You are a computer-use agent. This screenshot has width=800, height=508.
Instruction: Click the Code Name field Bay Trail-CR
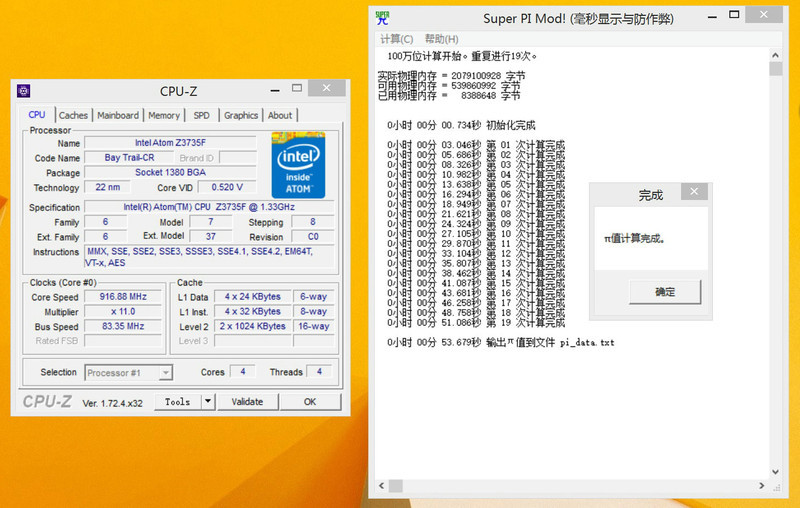pos(129,158)
